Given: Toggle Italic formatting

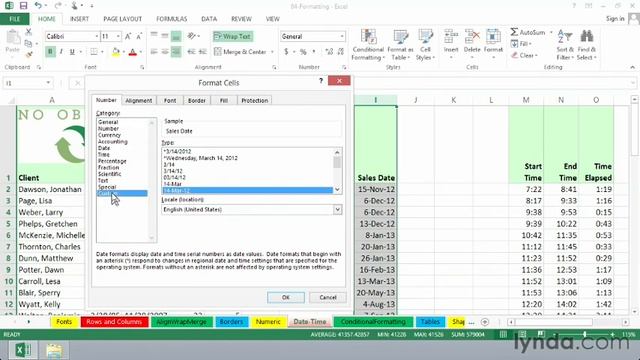Looking at the screenshot, I should pyautogui.click(x=61, y=52).
